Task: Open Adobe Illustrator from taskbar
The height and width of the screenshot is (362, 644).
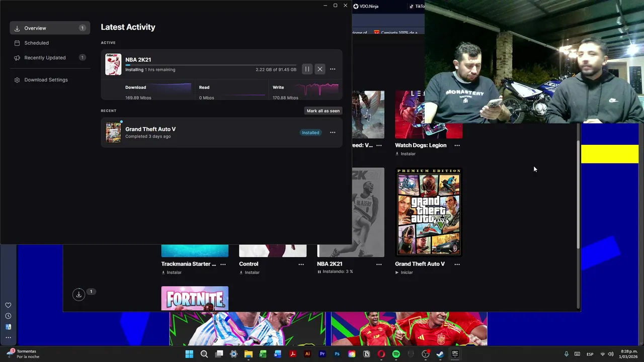Action: [x=307, y=354]
